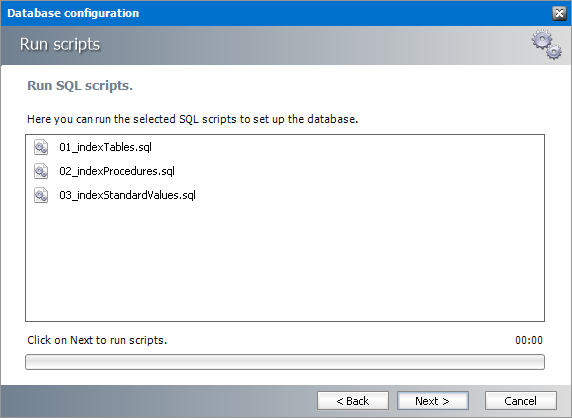The height and width of the screenshot is (418, 572).
Task: Click the Database configuration title bar
Action: (277, 13)
